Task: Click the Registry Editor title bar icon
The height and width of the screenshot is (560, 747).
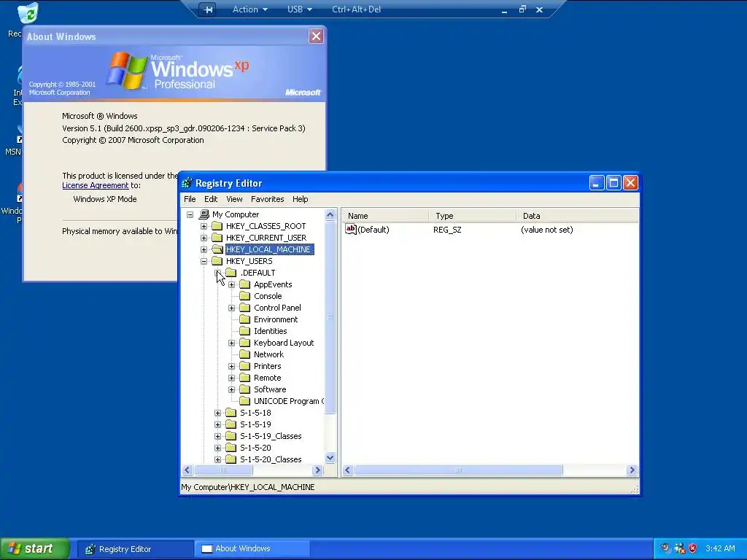Action: click(x=187, y=183)
